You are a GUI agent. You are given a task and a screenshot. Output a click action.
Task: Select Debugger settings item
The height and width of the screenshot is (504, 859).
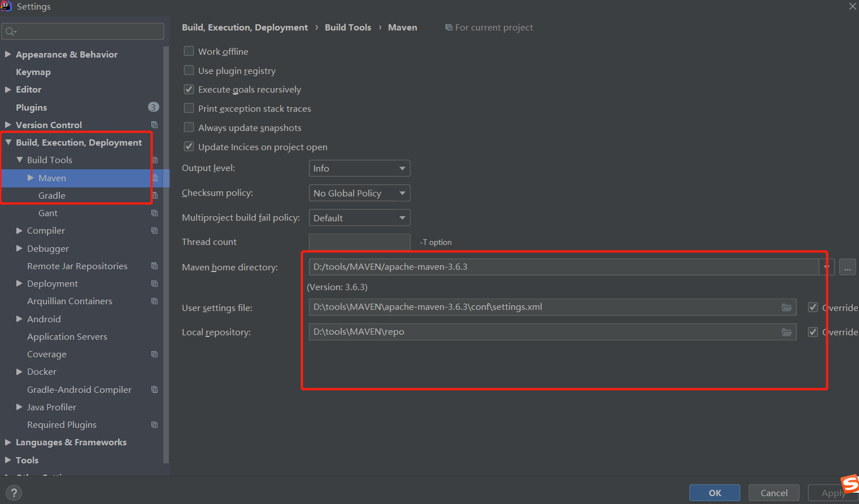[x=48, y=248]
